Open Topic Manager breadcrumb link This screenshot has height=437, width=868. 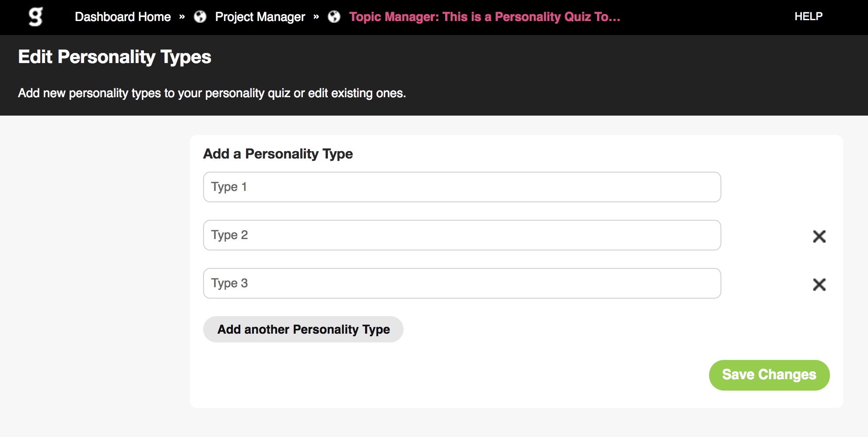click(x=485, y=17)
